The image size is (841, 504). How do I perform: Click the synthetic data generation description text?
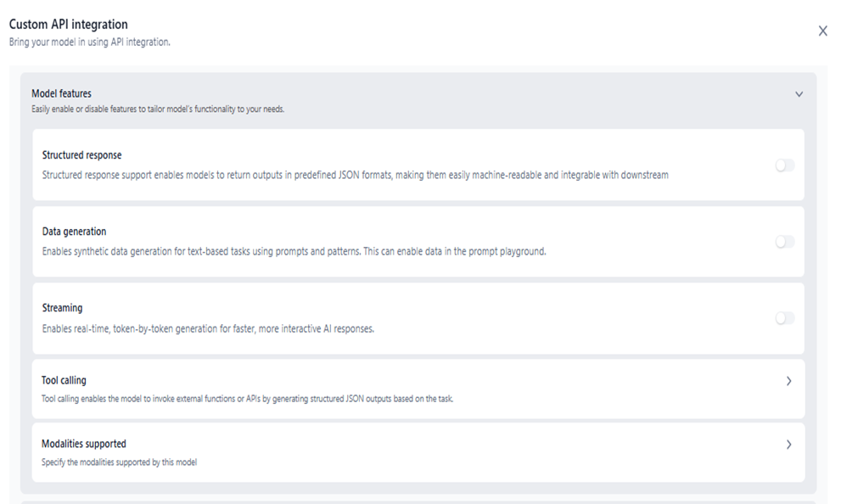click(x=294, y=252)
